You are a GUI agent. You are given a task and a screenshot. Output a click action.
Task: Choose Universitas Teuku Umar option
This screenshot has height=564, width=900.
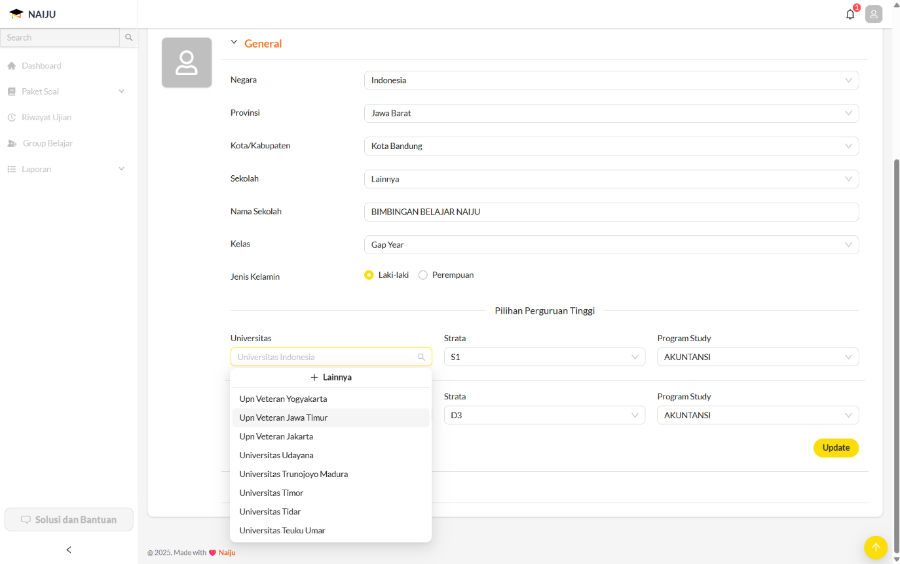click(331, 531)
